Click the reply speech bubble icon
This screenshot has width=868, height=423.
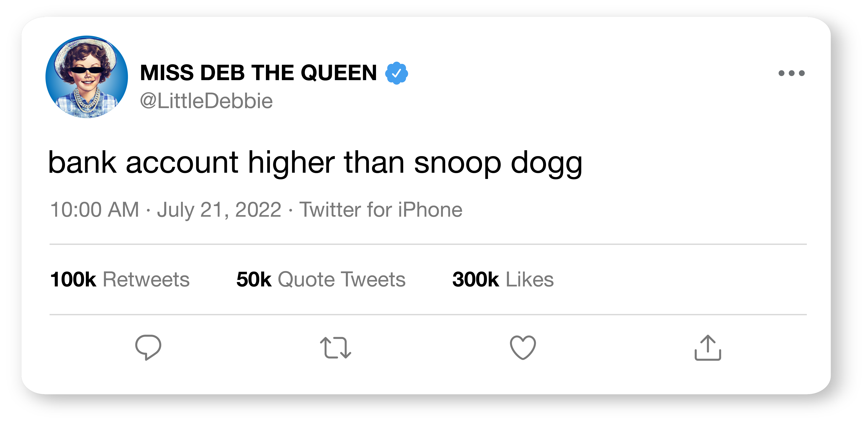tap(148, 347)
